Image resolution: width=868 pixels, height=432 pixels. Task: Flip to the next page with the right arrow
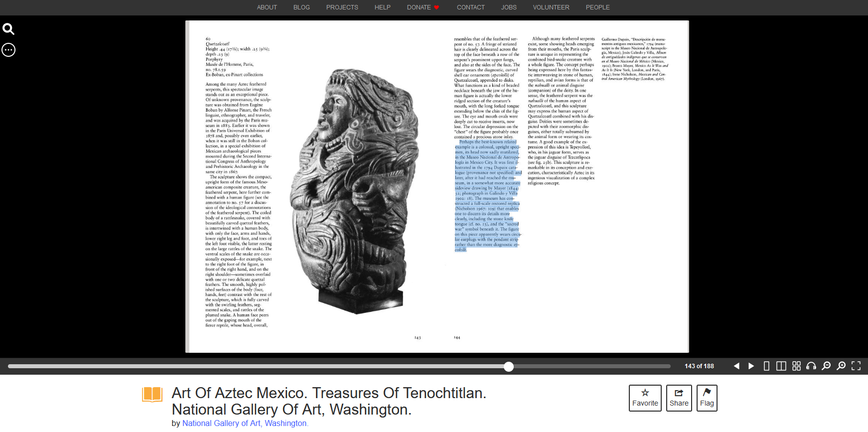click(751, 366)
